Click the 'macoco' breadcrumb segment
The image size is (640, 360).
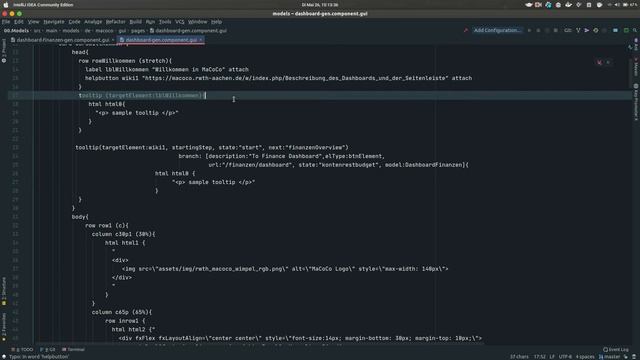[x=104, y=31]
